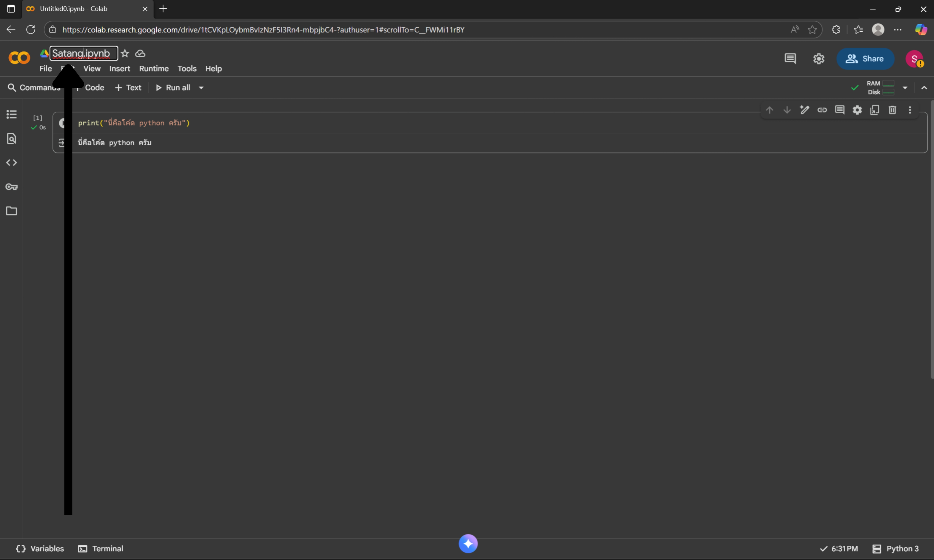The image size is (934, 560).
Task: Open the Runtime menu
Action: coord(154,69)
